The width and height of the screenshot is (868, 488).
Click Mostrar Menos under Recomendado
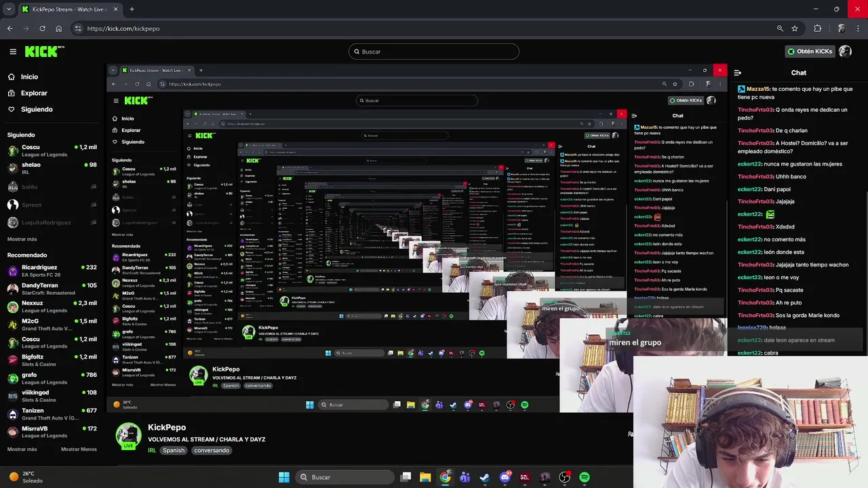tap(79, 449)
